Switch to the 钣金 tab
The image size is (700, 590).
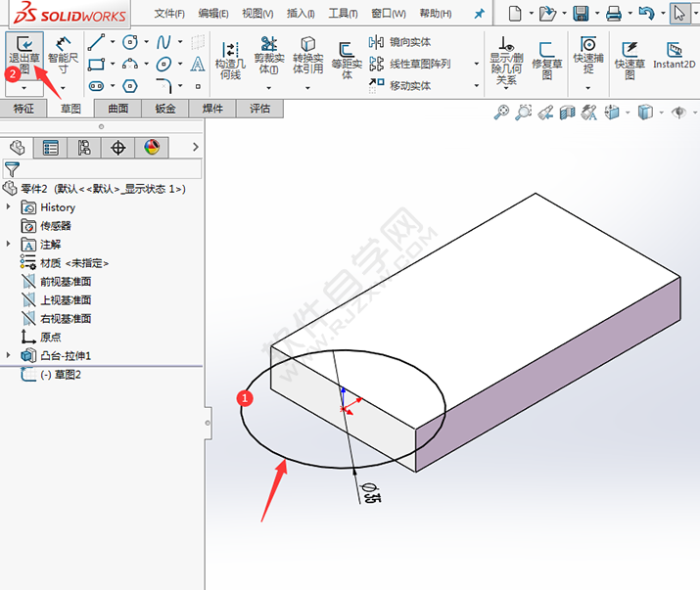tap(165, 109)
